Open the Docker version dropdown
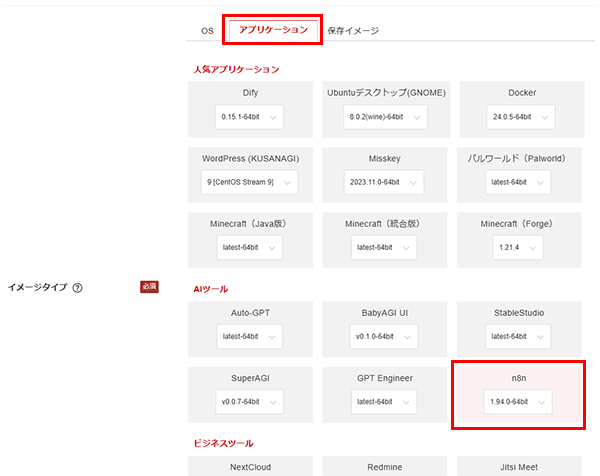 (520, 117)
